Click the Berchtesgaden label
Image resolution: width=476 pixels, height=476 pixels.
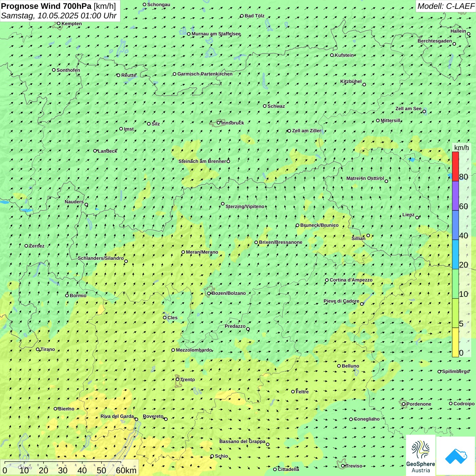tap(435, 41)
